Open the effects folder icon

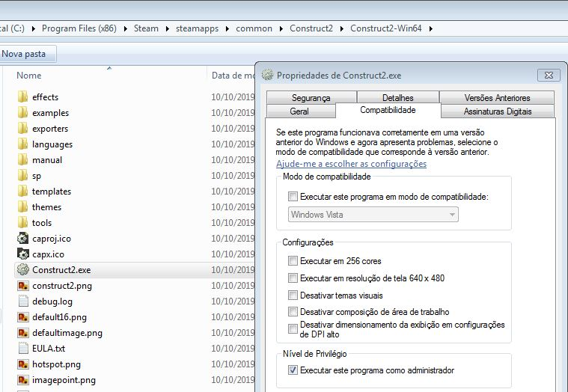pyautogui.click(x=22, y=97)
